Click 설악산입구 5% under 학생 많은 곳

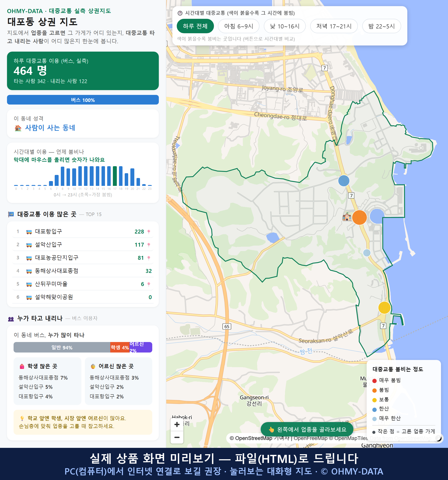[x=35, y=387]
